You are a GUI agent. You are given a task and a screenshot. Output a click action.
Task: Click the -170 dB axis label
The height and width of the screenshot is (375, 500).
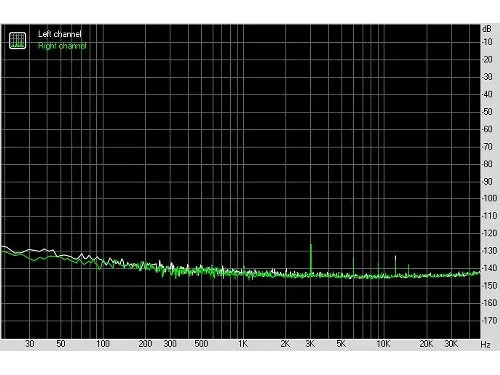(489, 320)
